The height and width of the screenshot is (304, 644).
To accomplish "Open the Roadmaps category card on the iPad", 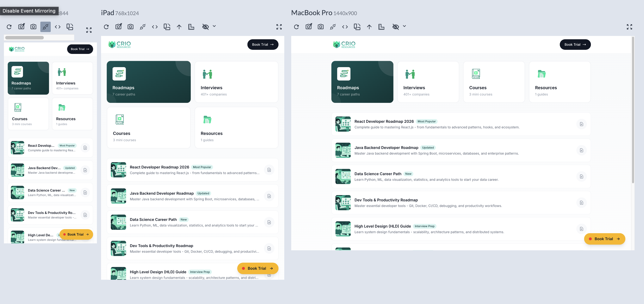I will coord(149,82).
